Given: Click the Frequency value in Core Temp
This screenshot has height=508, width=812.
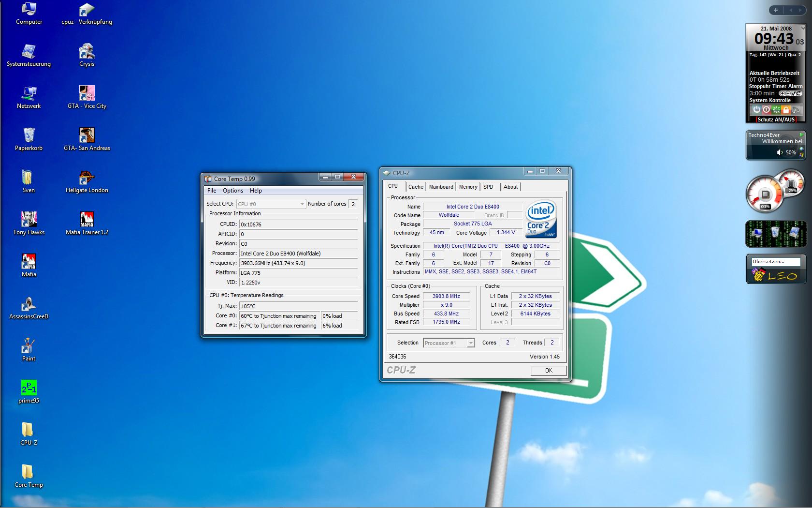Looking at the screenshot, I should click(x=299, y=263).
